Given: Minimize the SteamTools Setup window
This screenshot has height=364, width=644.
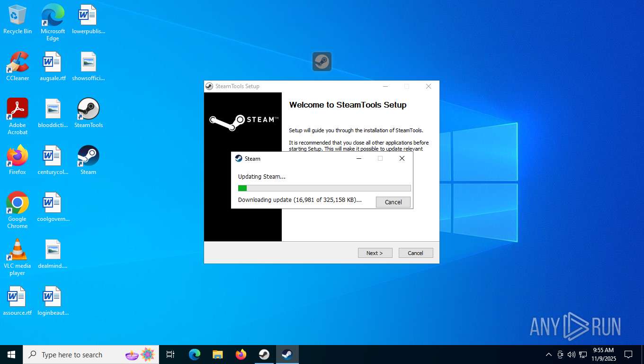Looking at the screenshot, I should tap(385, 86).
